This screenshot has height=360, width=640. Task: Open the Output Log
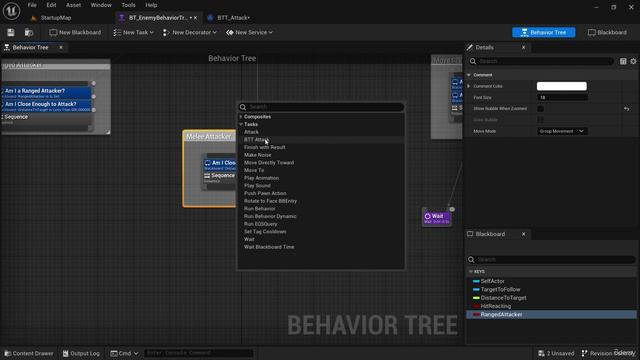(x=81, y=353)
